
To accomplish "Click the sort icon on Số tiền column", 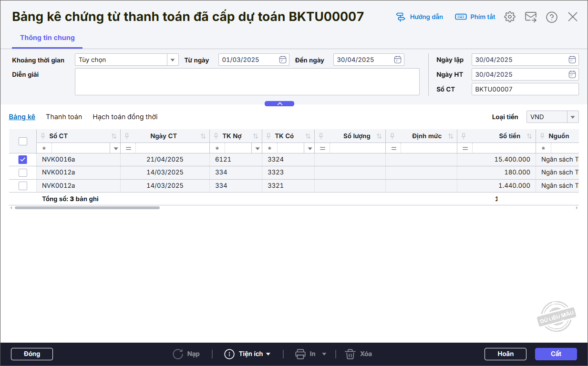I will tap(529, 136).
